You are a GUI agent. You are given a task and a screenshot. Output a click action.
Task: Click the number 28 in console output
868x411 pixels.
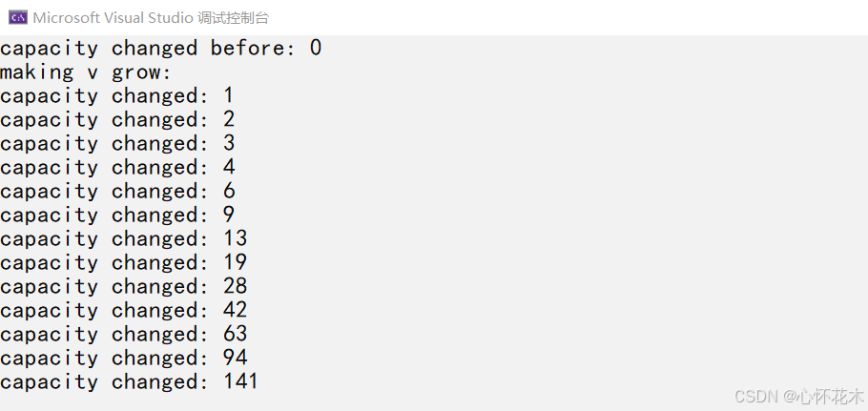tap(236, 286)
